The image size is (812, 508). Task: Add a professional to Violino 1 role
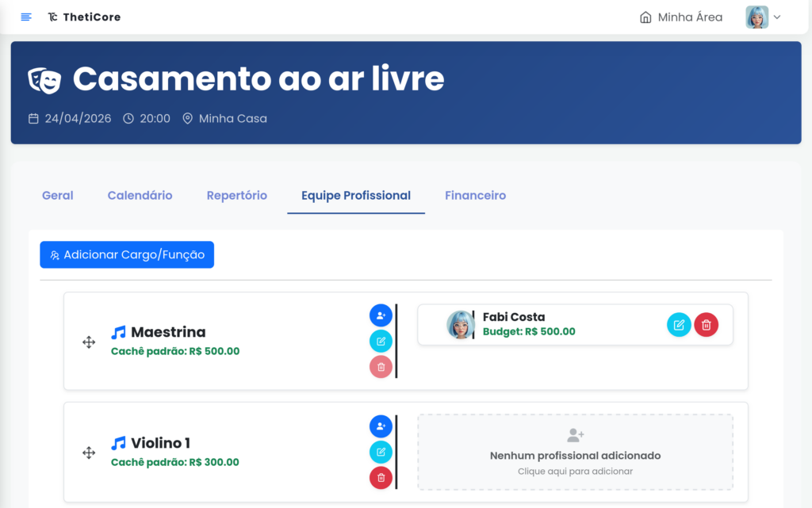point(381,426)
